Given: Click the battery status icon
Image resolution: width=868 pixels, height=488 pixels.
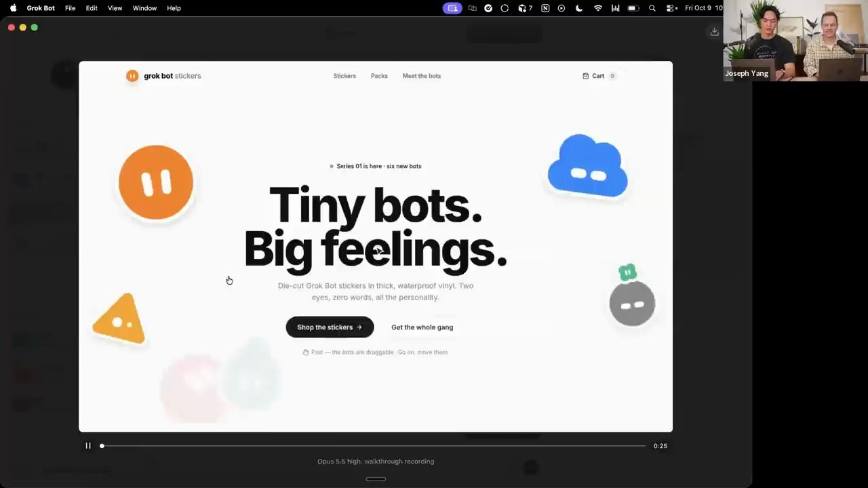Looking at the screenshot, I should tap(633, 8).
